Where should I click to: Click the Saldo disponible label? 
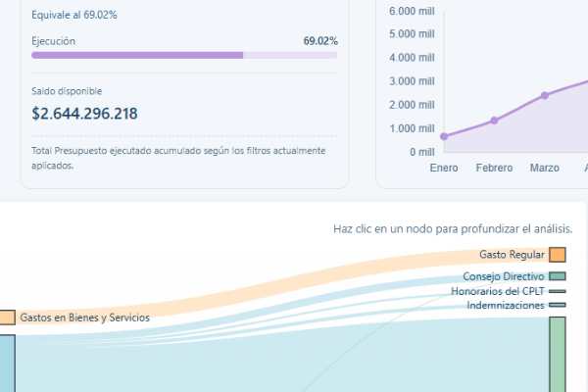pos(67,91)
